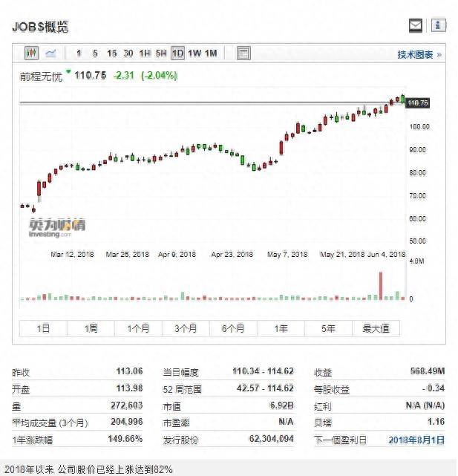Set chart interval to 30 minutes
The height and width of the screenshot is (476, 458).
[128, 53]
